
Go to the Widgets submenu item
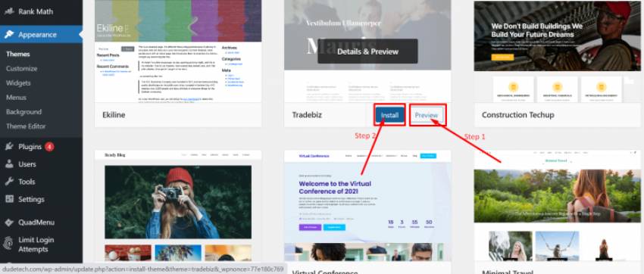point(18,83)
